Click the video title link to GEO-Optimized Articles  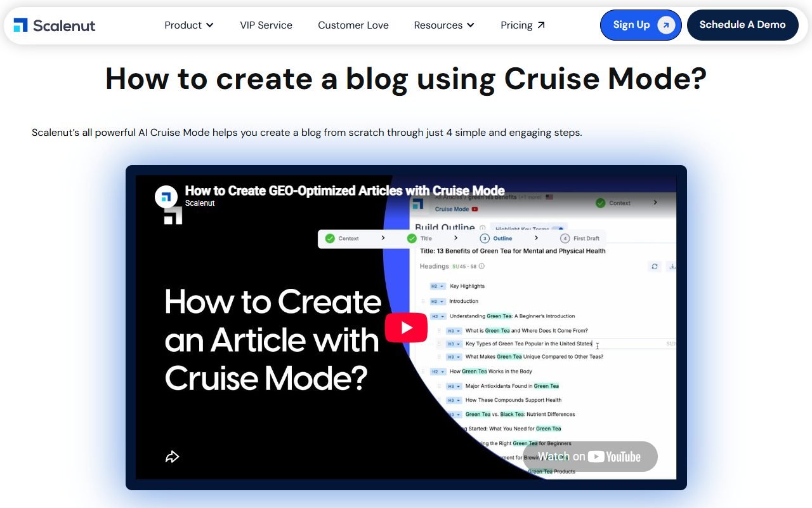coord(345,190)
